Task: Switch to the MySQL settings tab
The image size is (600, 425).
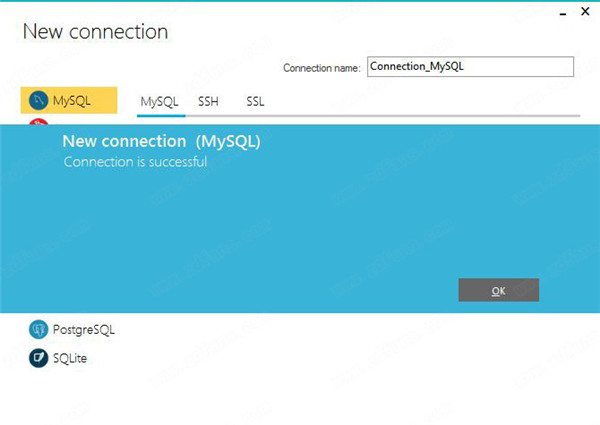Action: (160, 102)
